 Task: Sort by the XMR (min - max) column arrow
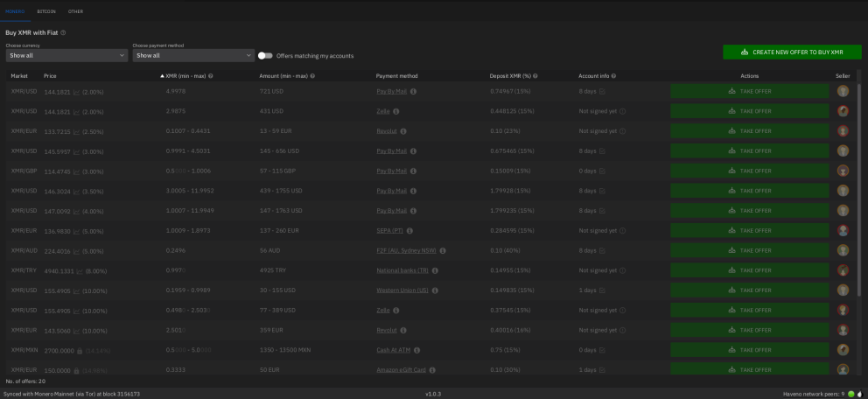(x=162, y=76)
